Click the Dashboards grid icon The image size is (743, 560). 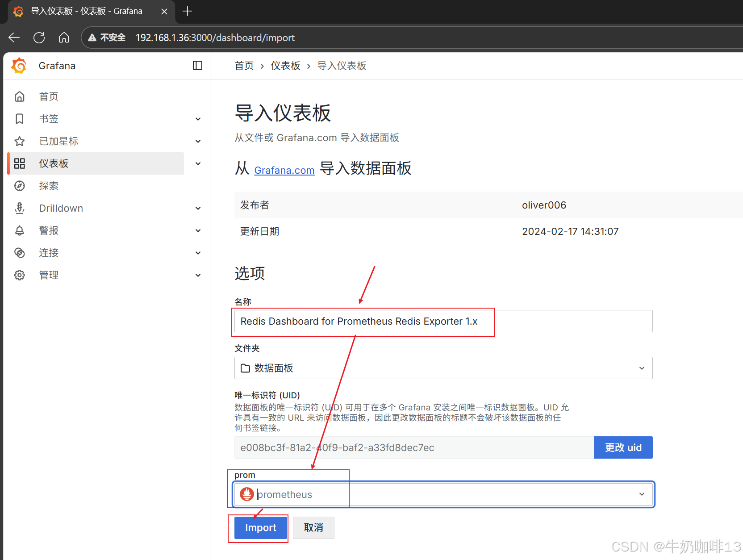20,163
